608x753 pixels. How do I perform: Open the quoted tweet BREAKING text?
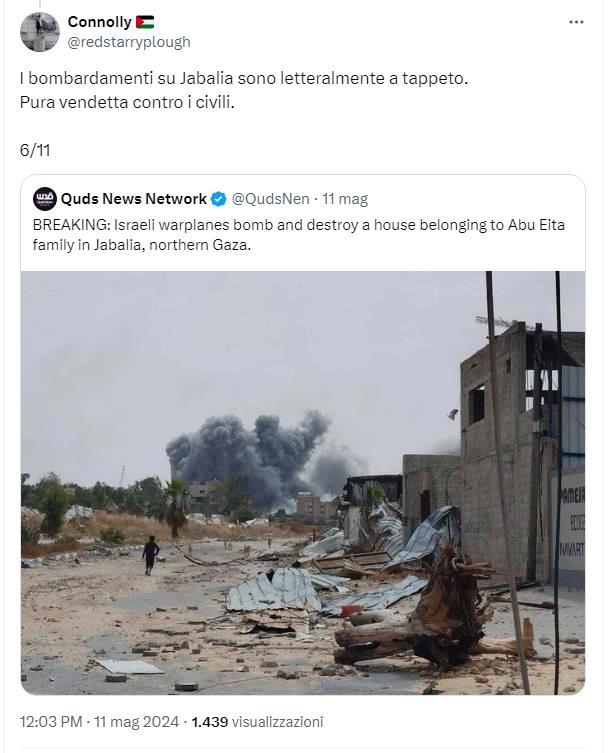(299, 235)
